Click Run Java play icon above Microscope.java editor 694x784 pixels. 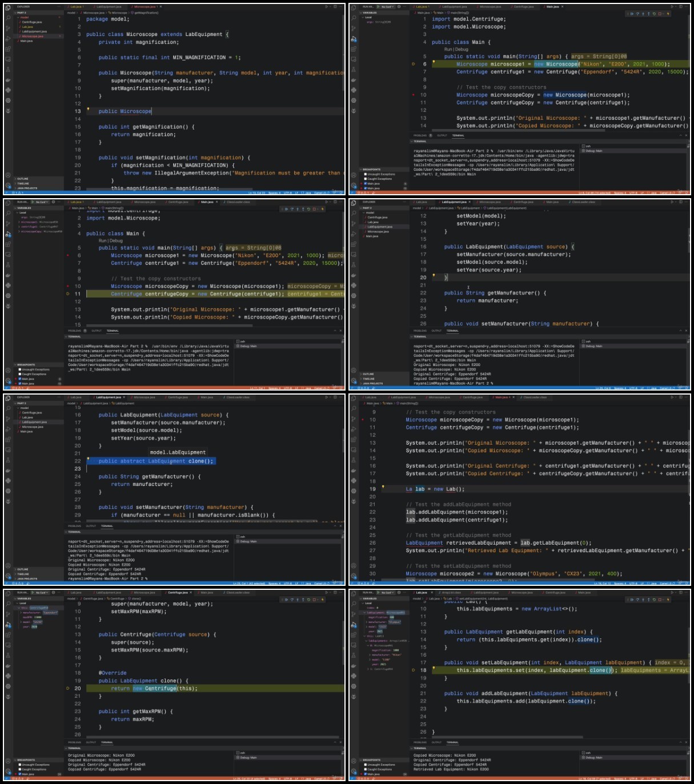click(x=326, y=6)
